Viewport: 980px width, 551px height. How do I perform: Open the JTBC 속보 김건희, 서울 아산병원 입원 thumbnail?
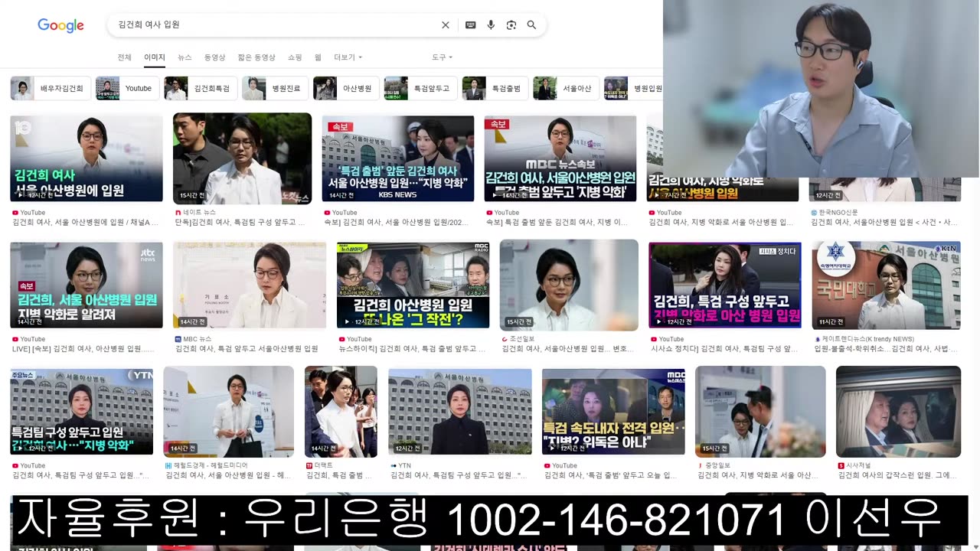tap(87, 285)
